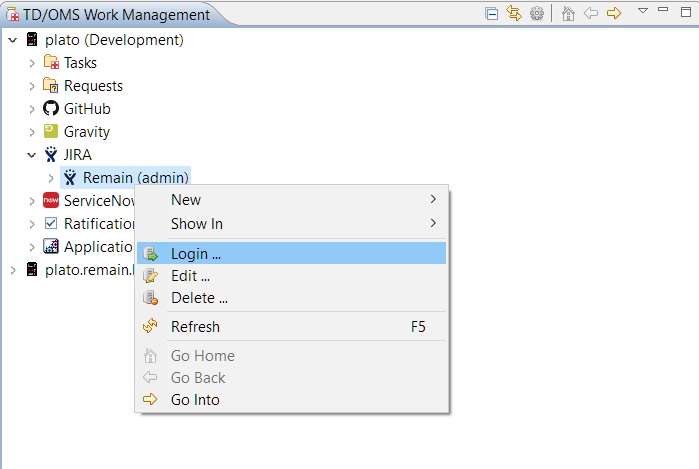699x469 pixels.
Task: Click the gear settings icon in toolbar
Action: (537, 14)
